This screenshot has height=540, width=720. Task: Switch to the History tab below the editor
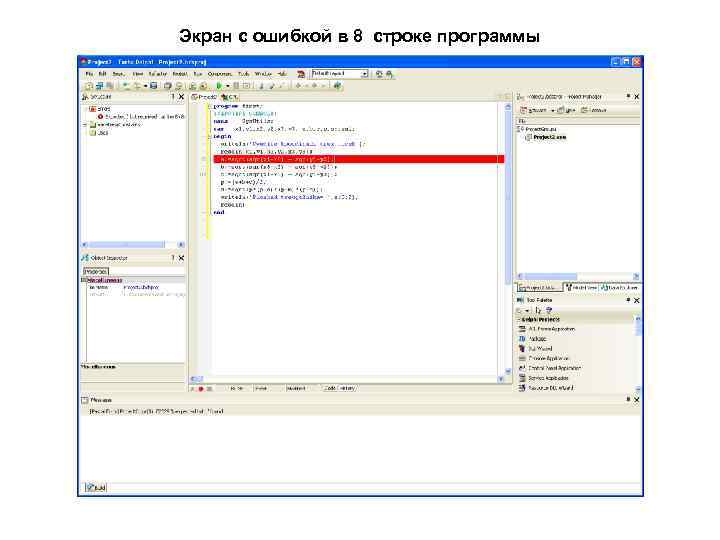coord(348,388)
